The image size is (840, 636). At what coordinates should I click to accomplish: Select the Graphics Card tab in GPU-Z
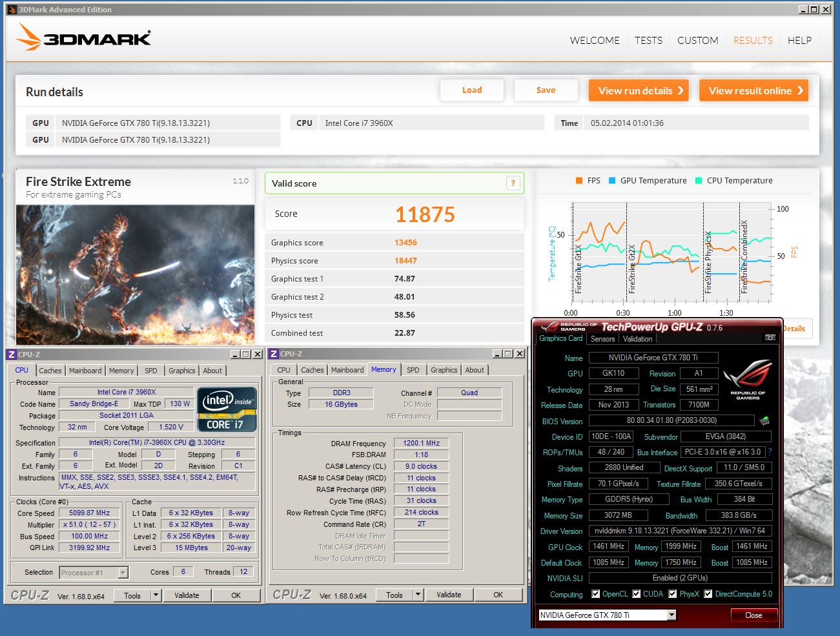(561, 338)
